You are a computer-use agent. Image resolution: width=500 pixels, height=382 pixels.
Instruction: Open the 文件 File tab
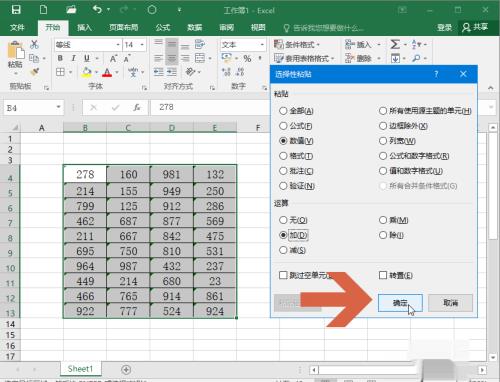(x=17, y=27)
